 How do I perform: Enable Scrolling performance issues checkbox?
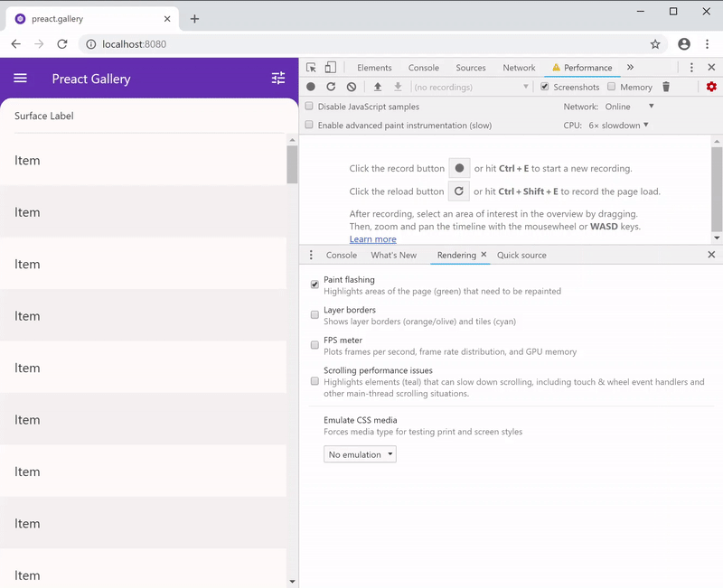315,381
